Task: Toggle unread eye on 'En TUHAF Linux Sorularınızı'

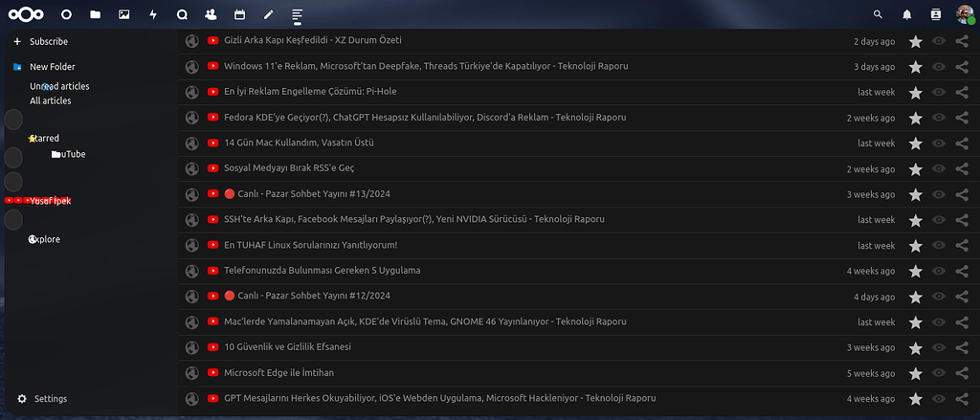Action: point(939,246)
